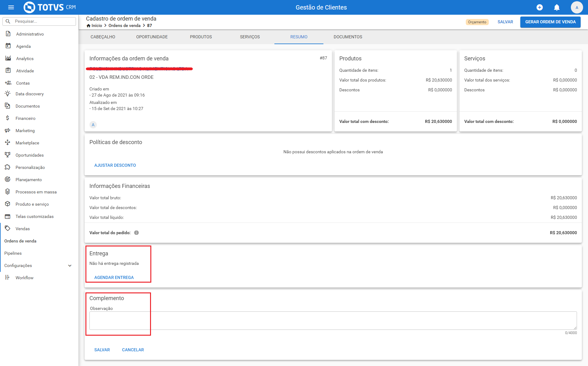The height and width of the screenshot is (366, 588).
Task: Switch to the CABEÇALHO tab
Action: [103, 37]
